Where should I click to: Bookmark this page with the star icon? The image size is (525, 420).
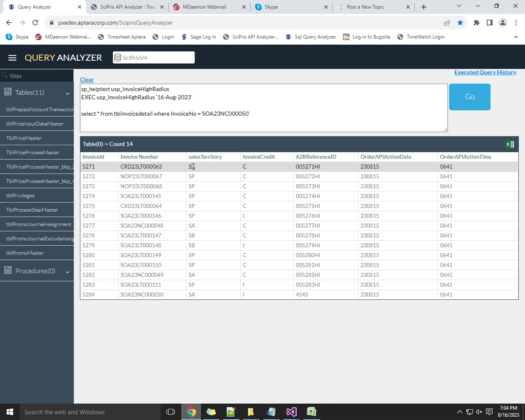[460, 23]
